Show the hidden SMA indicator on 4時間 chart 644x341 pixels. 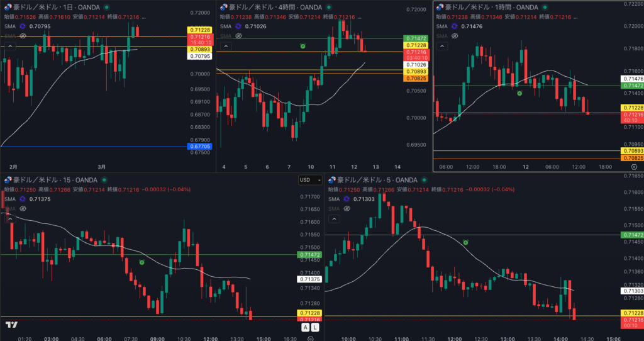[x=238, y=36]
